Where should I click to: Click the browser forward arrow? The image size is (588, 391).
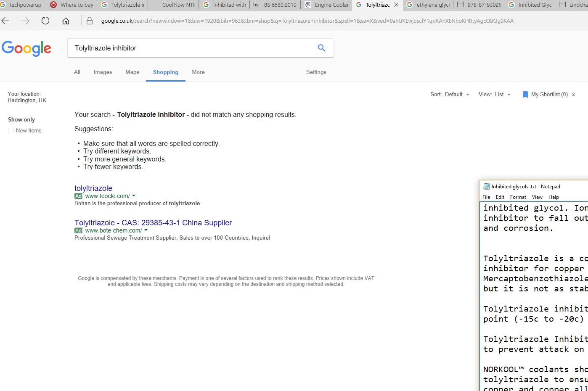25,21
